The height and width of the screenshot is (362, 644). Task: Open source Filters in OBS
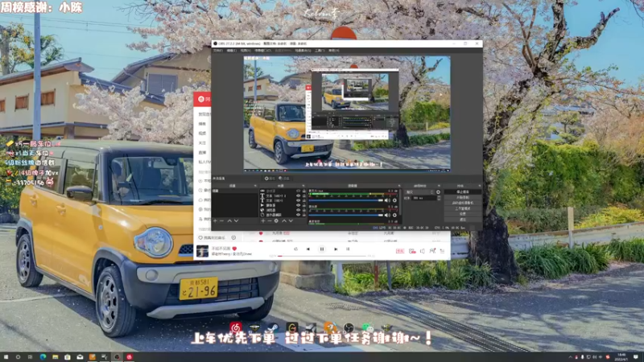pos(284,179)
